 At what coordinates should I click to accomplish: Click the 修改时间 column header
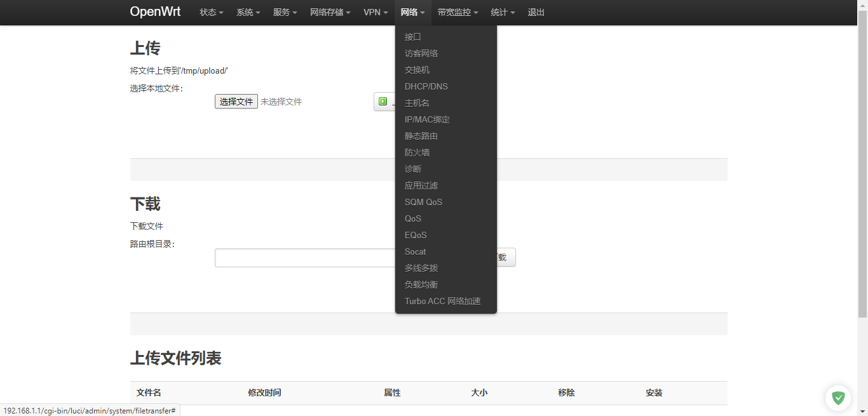pyautogui.click(x=264, y=393)
